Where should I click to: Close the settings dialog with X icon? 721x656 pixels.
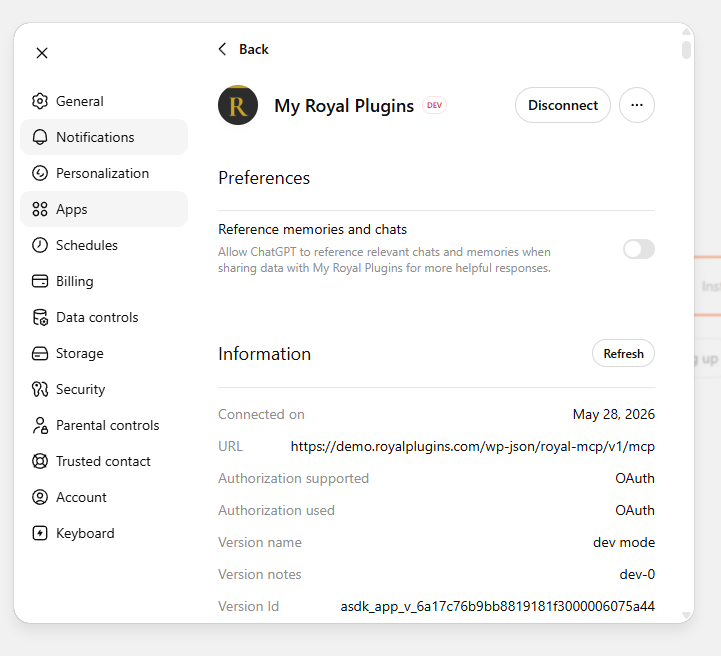click(42, 53)
